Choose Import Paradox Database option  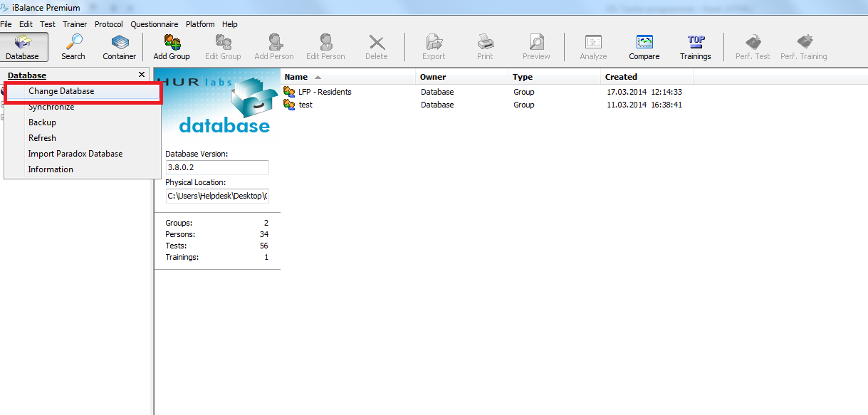[83, 154]
